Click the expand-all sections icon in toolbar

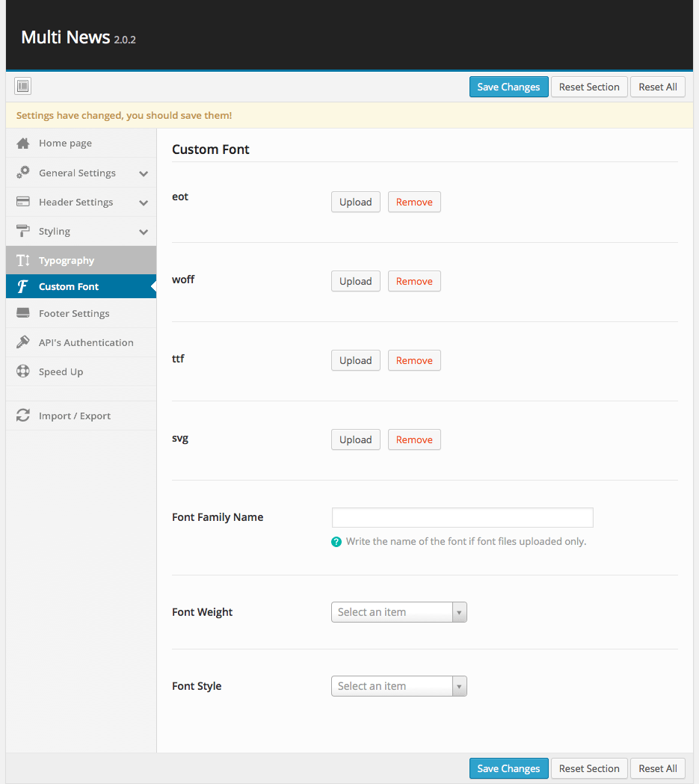[22, 87]
